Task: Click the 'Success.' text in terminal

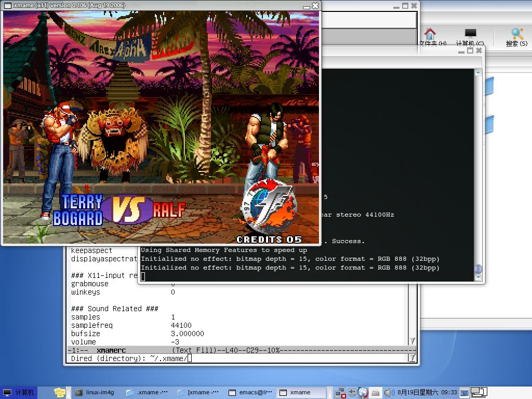Action: click(348, 241)
